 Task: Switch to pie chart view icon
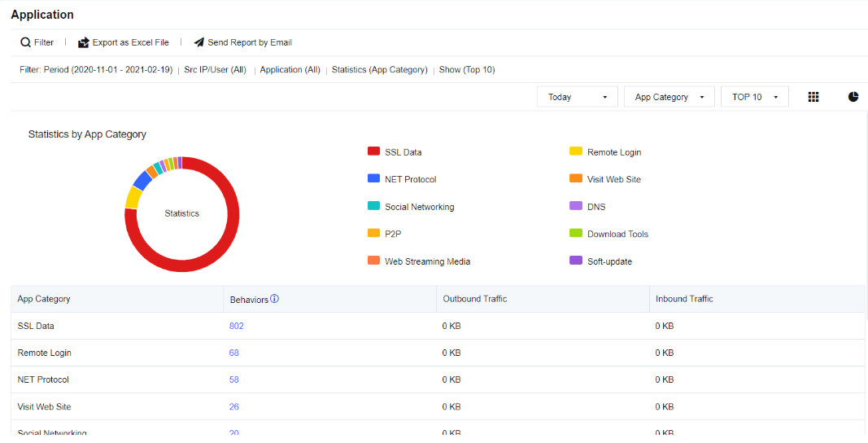point(853,97)
